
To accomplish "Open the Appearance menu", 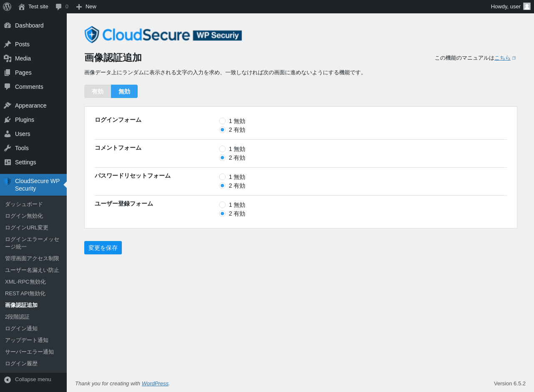I will 33,106.
